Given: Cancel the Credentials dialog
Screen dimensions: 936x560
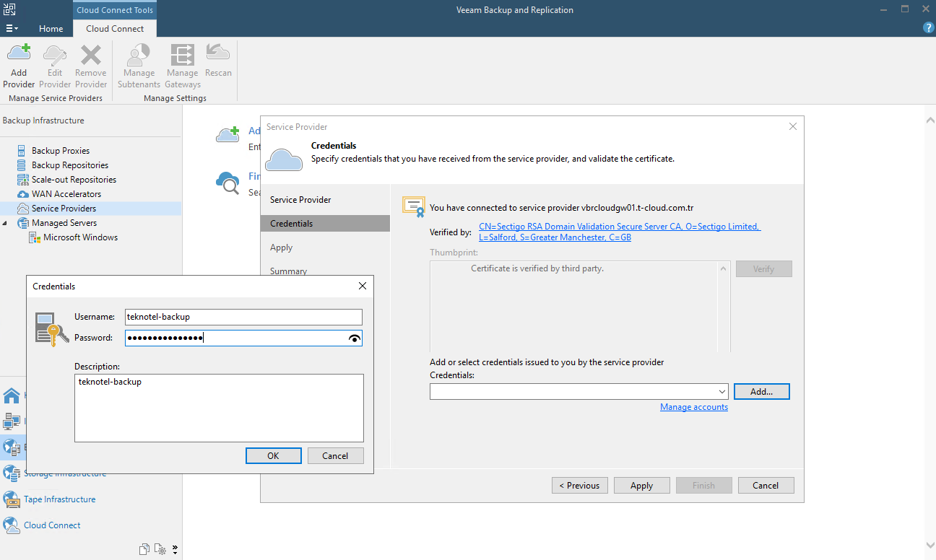Looking at the screenshot, I should 335,456.
